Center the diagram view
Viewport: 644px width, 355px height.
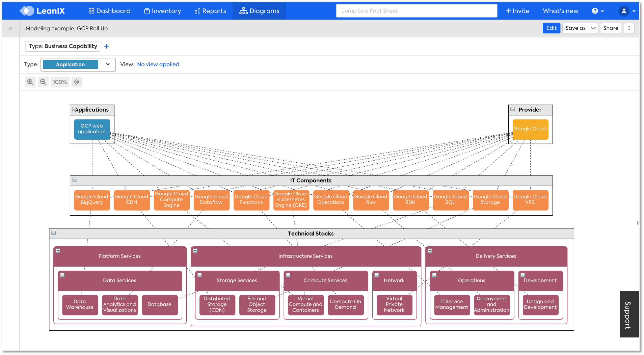77,82
